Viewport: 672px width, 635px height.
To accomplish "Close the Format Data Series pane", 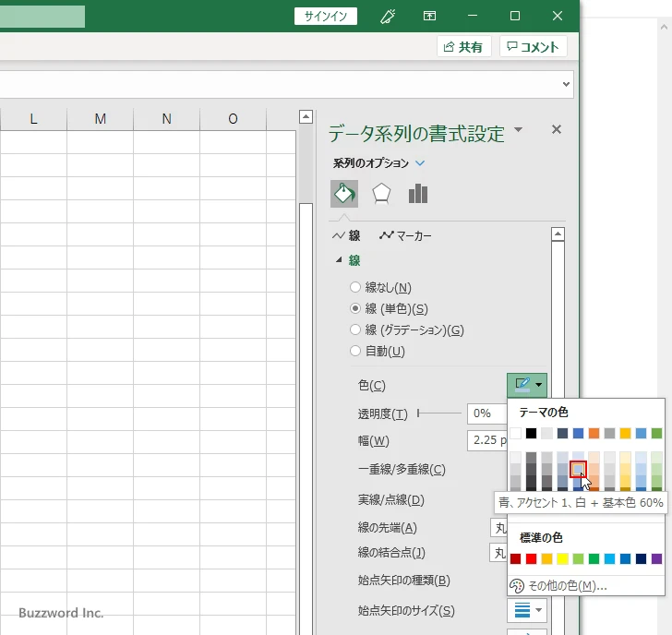I will [x=557, y=129].
